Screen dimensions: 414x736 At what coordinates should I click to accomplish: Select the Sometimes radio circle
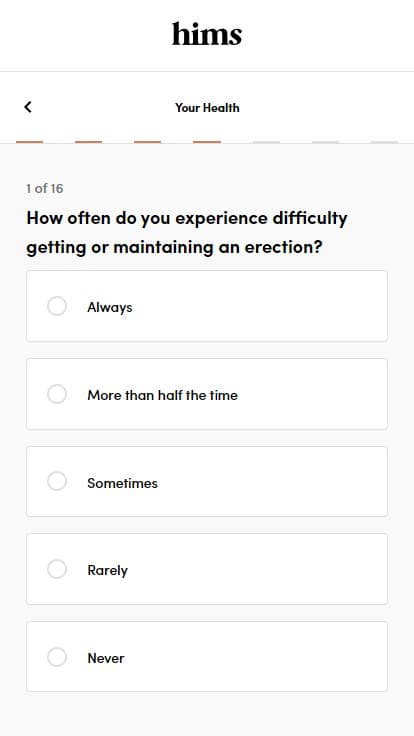(57, 481)
